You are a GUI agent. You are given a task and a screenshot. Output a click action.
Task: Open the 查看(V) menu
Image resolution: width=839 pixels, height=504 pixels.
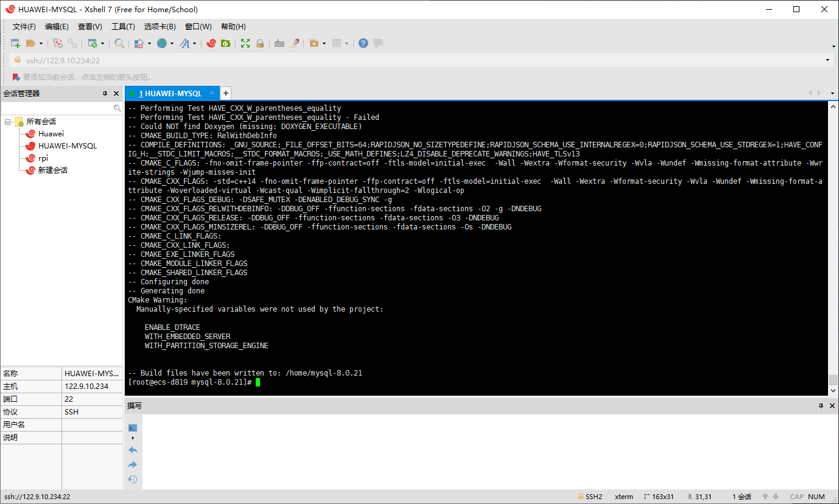(x=90, y=27)
